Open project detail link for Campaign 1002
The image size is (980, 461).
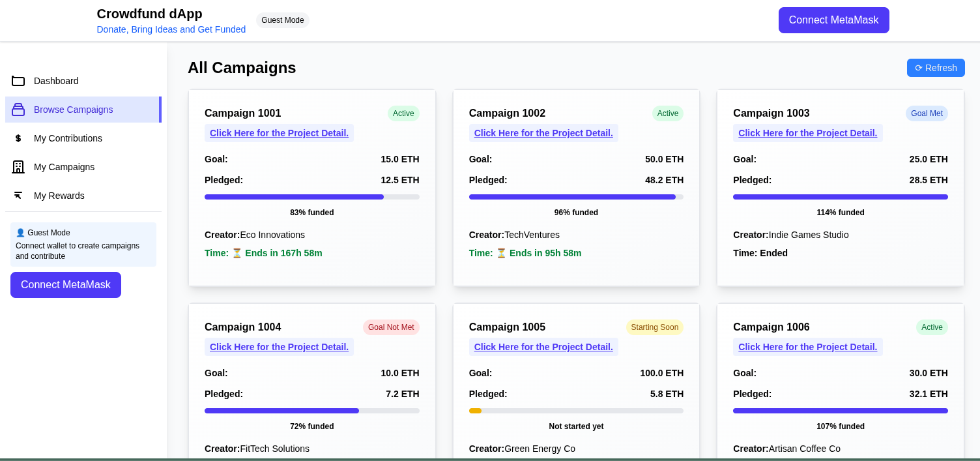pos(543,133)
